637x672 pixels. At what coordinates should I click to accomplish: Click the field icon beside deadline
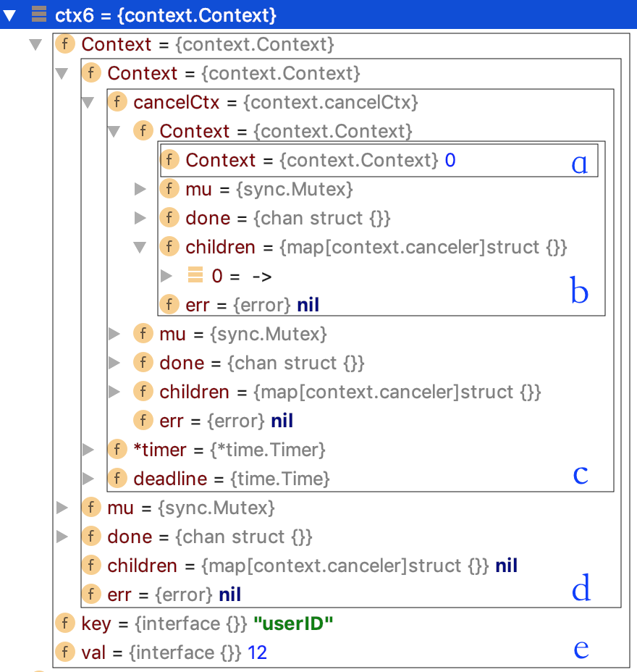tap(117, 479)
